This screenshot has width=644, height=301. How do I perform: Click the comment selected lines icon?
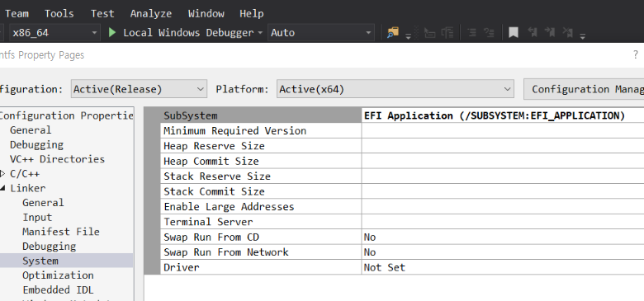click(x=472, y=32)
